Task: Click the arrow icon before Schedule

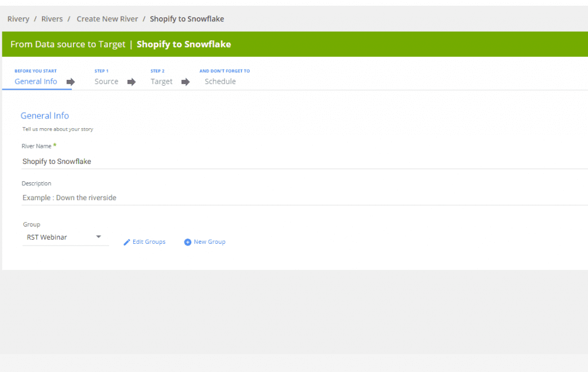Action: coord(185,82)
